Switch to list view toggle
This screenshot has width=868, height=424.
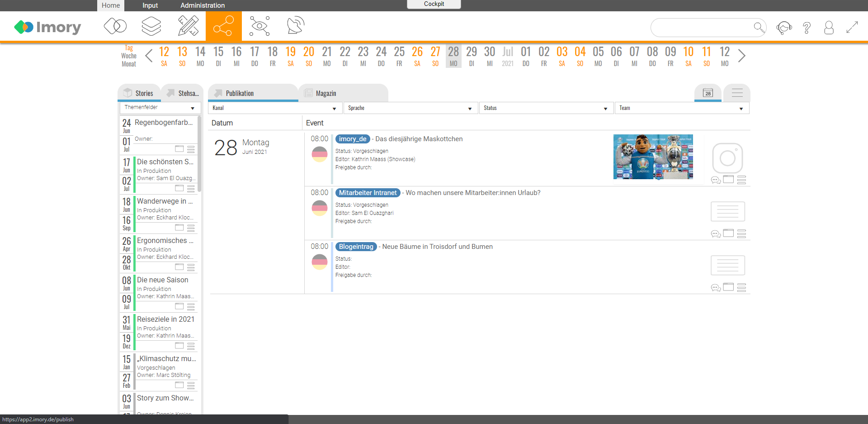point(737,93)
